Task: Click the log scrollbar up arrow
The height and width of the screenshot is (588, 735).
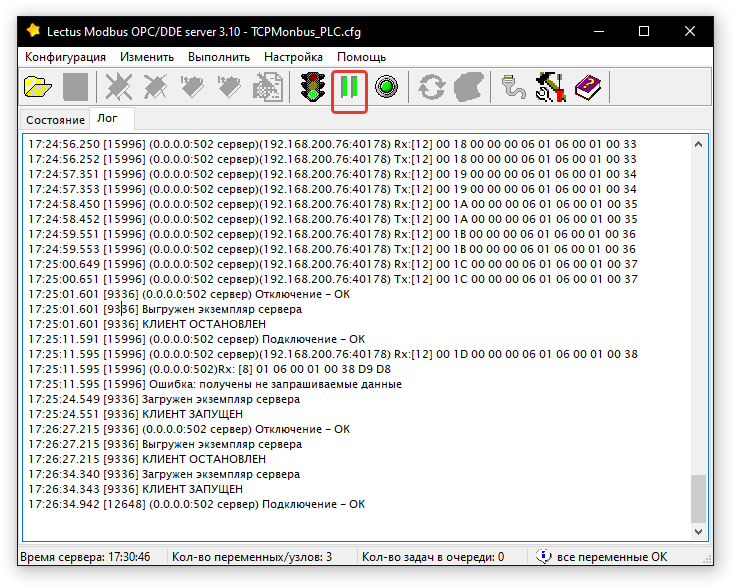Action: coord(698,144)
